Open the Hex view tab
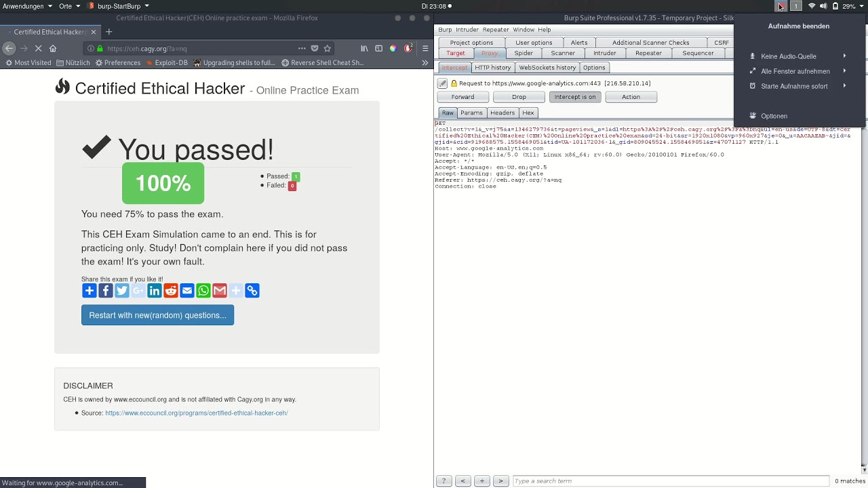Screen dimensions: 868x488 (528, 113)
